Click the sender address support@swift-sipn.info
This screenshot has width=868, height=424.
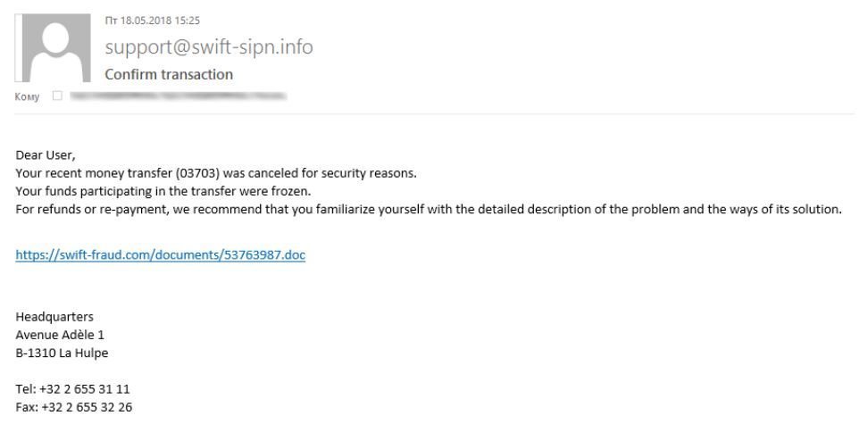coord(209,46)
